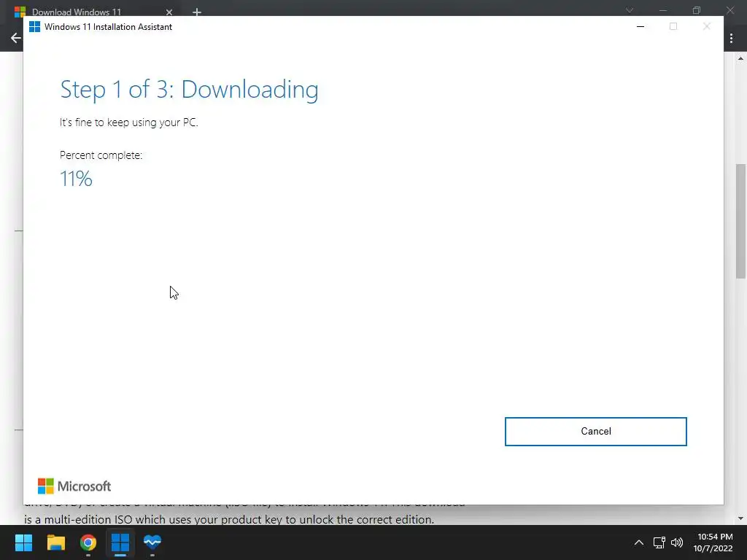Open a new tab in Chrome
This screenshot has width=747, height=560.
tap(197, 12)
